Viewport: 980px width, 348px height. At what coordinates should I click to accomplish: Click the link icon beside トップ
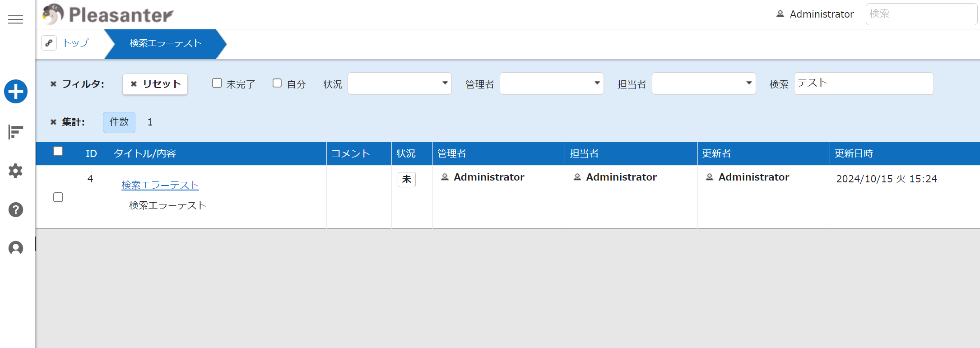[x=49, y=43]
